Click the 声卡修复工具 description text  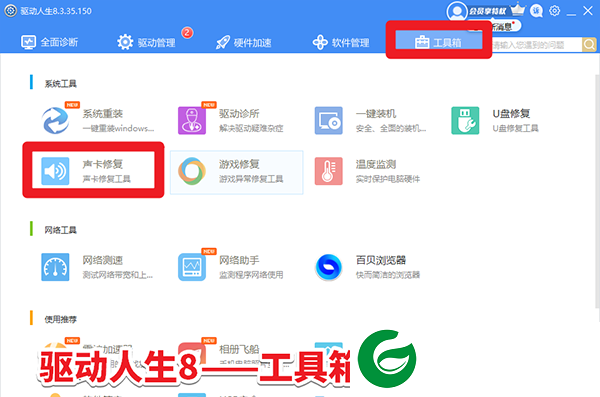click(106, 179)
